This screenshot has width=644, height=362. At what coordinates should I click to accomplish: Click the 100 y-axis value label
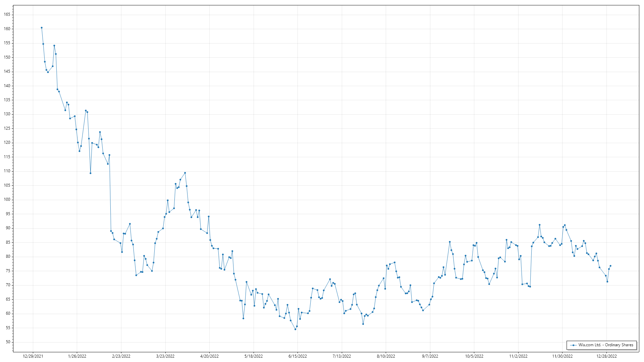click(7, 199)
